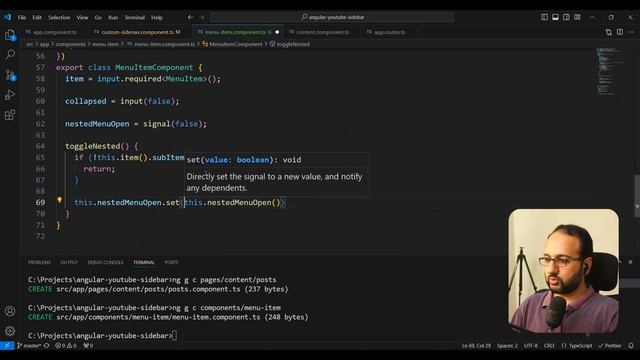Open the Customize Layout icon
This screenshot has height=360, width=640.
pyautogui.click(x=578, y=17)
